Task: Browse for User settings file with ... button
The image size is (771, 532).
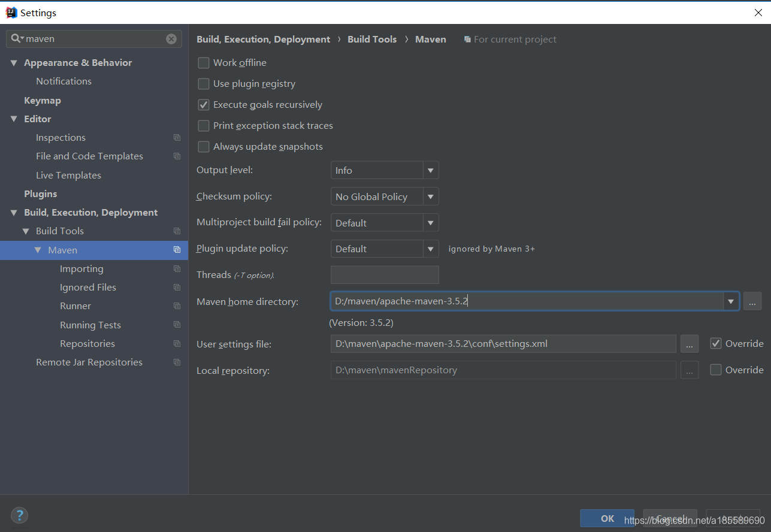Action: [x=689, y=344]
